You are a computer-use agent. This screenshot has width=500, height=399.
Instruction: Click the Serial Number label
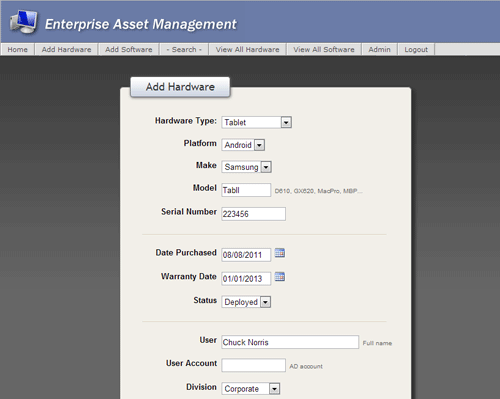(x=189, y=212)
